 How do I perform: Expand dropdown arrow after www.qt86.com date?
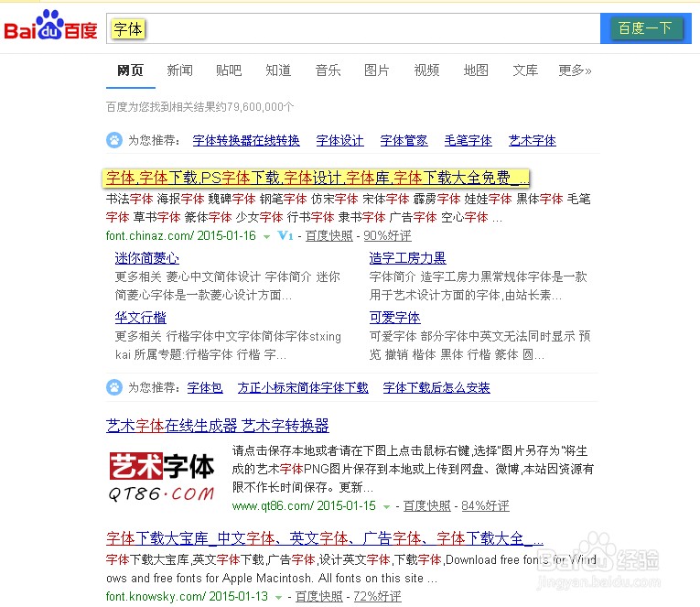[x=387, y=507]
